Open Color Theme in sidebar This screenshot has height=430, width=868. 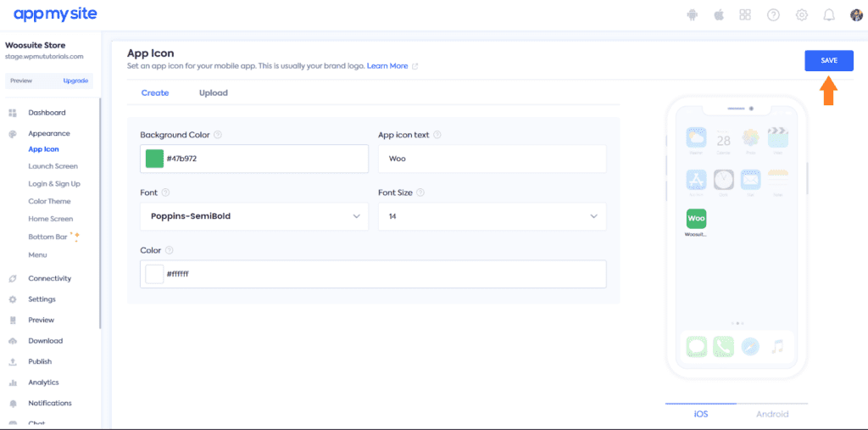49,201
